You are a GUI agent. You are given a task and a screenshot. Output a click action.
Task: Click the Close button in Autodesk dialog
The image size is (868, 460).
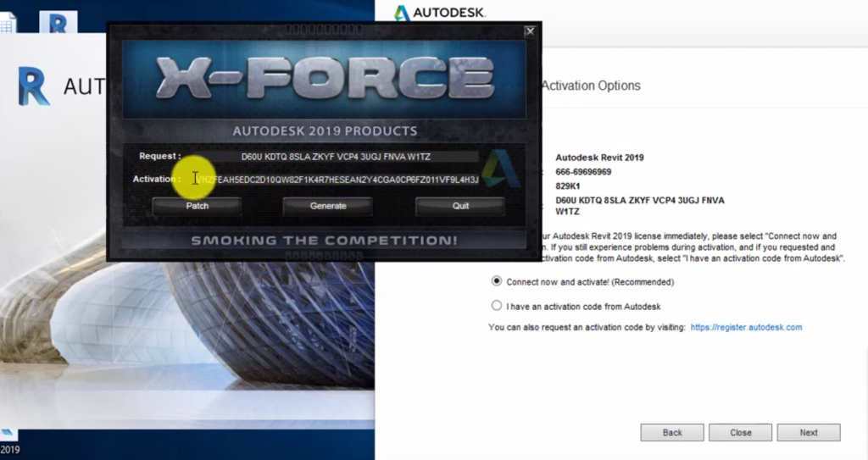740,432
